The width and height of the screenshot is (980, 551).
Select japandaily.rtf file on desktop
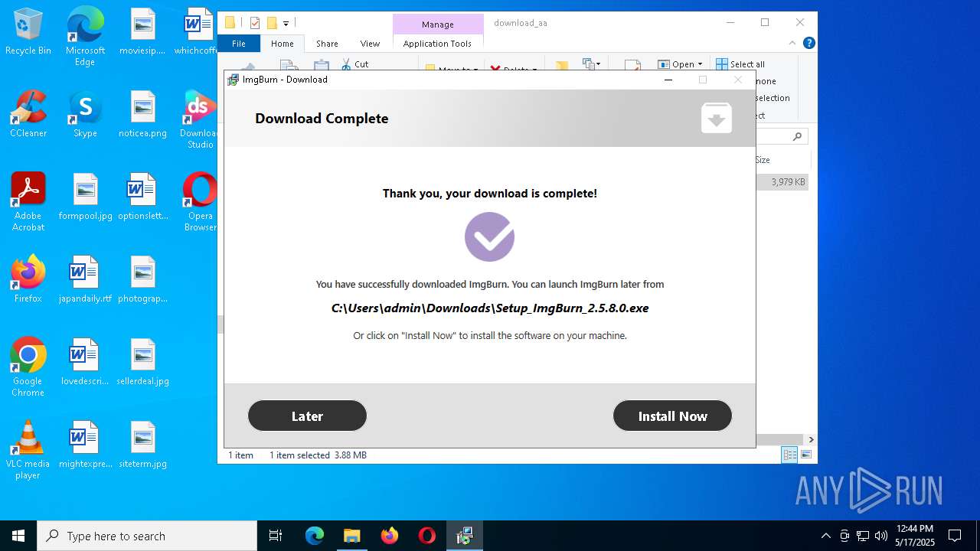click(x=85, y=280)
